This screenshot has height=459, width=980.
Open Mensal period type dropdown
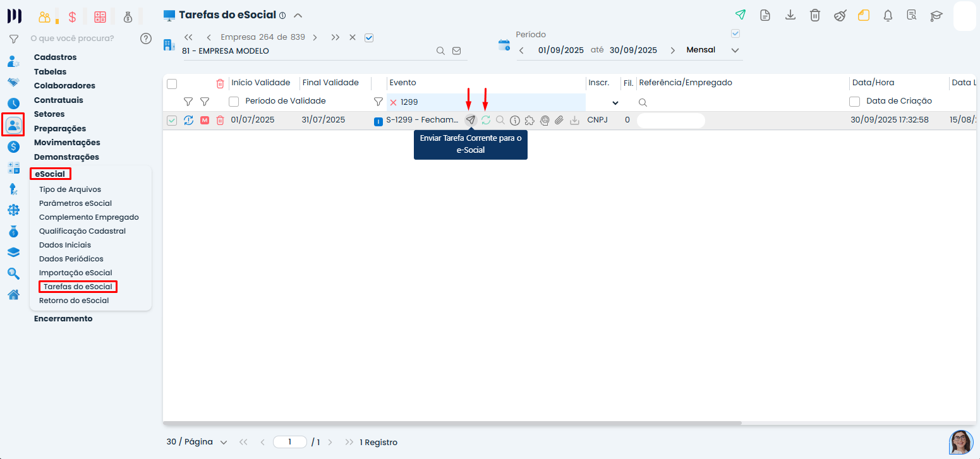[x=712, y=50]
